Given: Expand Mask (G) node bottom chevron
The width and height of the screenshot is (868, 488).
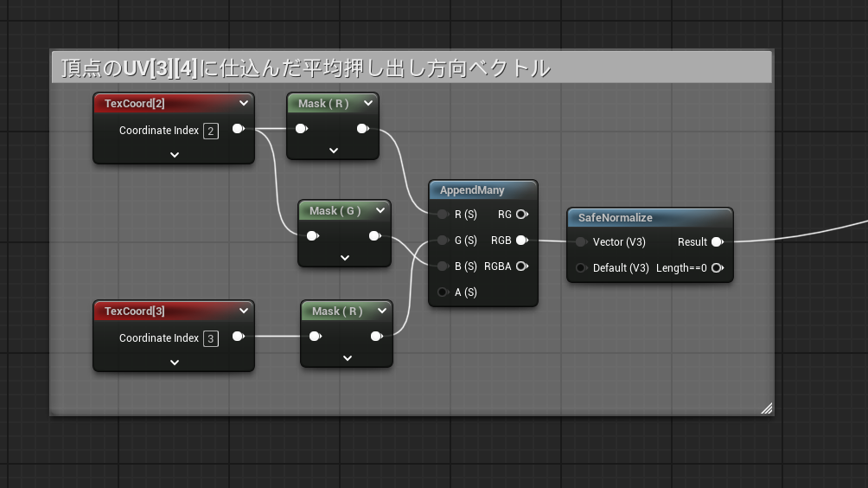Looking at the screenshot, I should coord(345,258).
